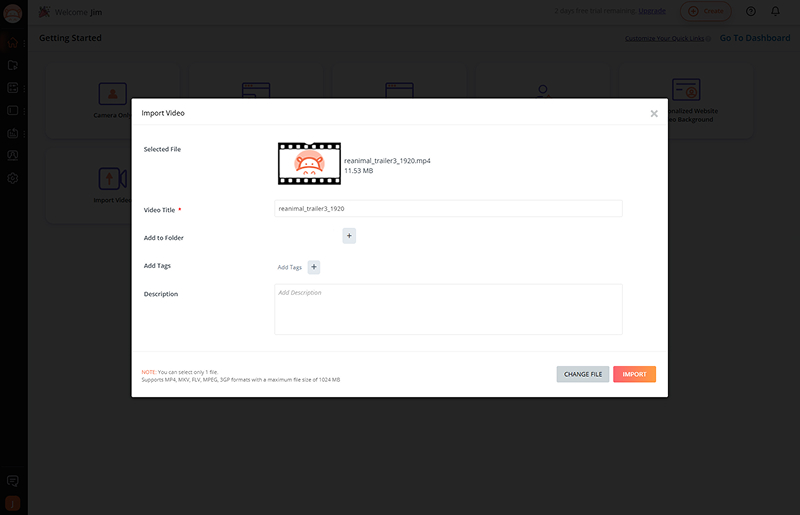Click the plus icon beside Add to Folder

[349, 236]
